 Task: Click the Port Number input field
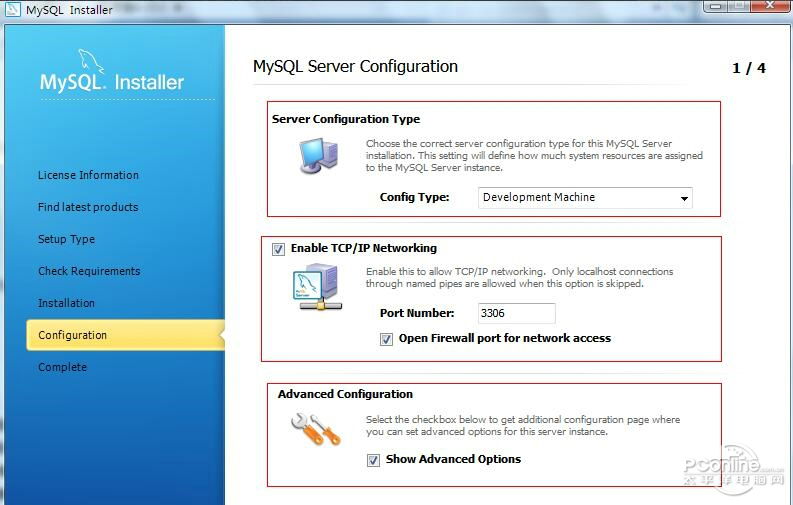(x=516, y=313)
